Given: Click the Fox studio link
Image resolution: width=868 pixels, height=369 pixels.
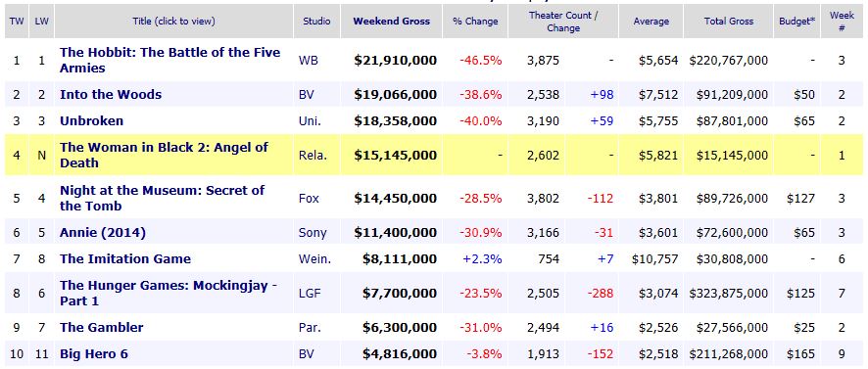Looking at the screenshot, I should tap(309, 198).
